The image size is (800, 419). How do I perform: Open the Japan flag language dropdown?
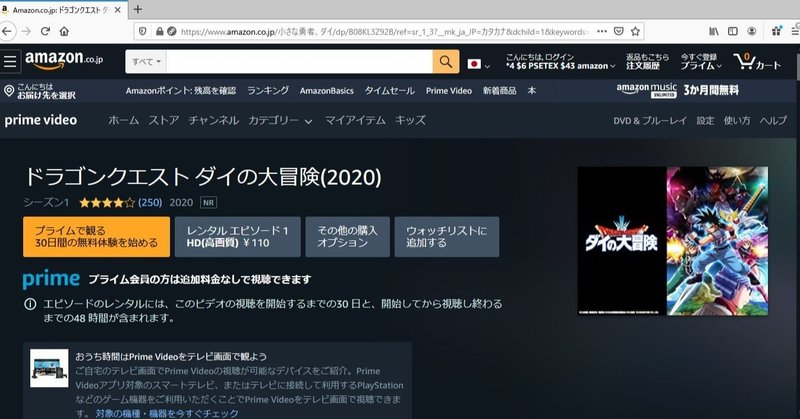pos(479,64)
